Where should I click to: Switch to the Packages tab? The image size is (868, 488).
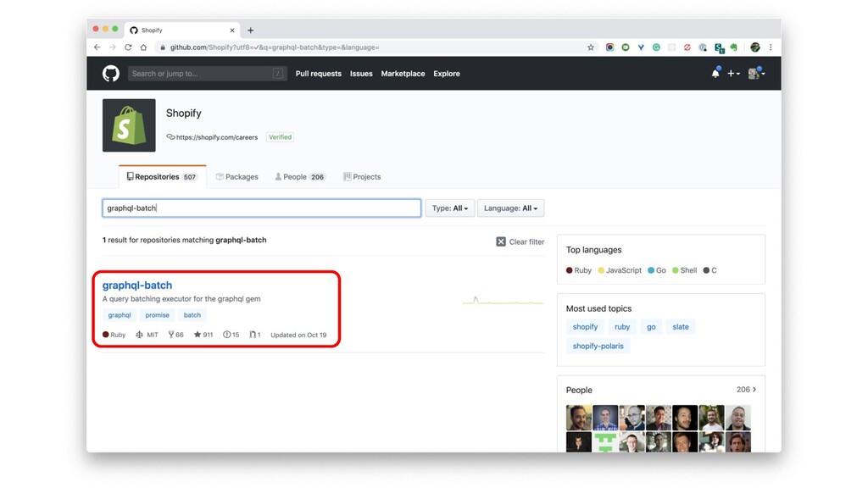pyautogui.click(x=237, y=176)
